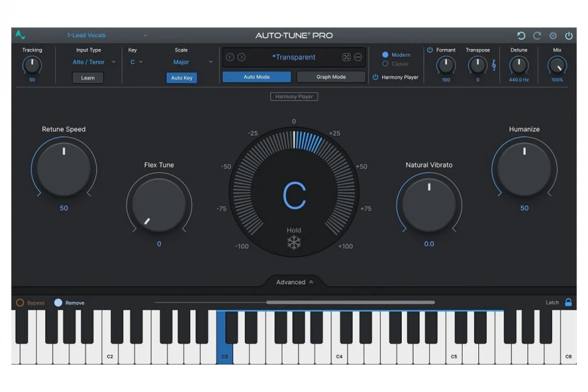Viewport: 588px width, 392px height.
Task: Click the Retune Speed value 50
Action: coord(64,208)
